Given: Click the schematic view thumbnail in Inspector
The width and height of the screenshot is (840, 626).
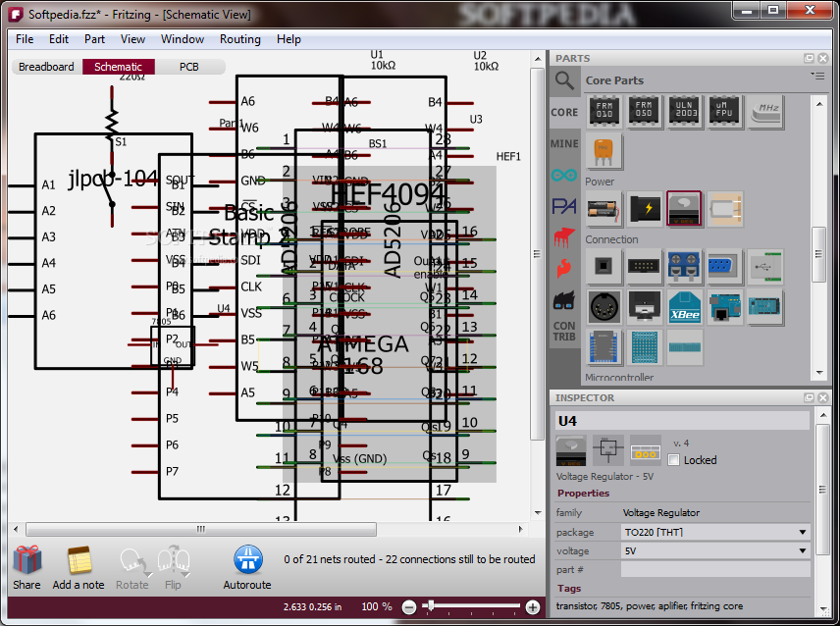Looking at the screenshot, I should 608,450.
